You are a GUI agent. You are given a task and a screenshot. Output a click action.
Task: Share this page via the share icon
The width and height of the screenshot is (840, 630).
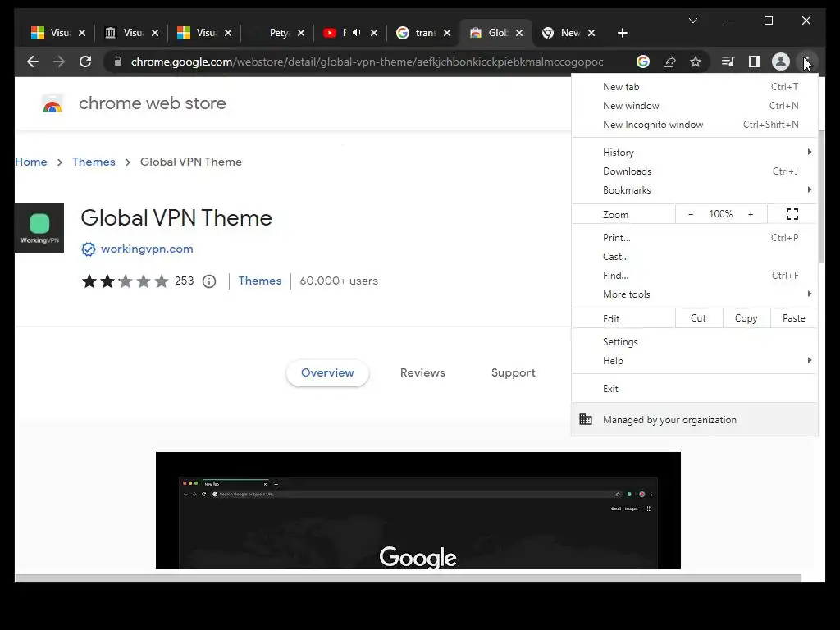[669, 62]
